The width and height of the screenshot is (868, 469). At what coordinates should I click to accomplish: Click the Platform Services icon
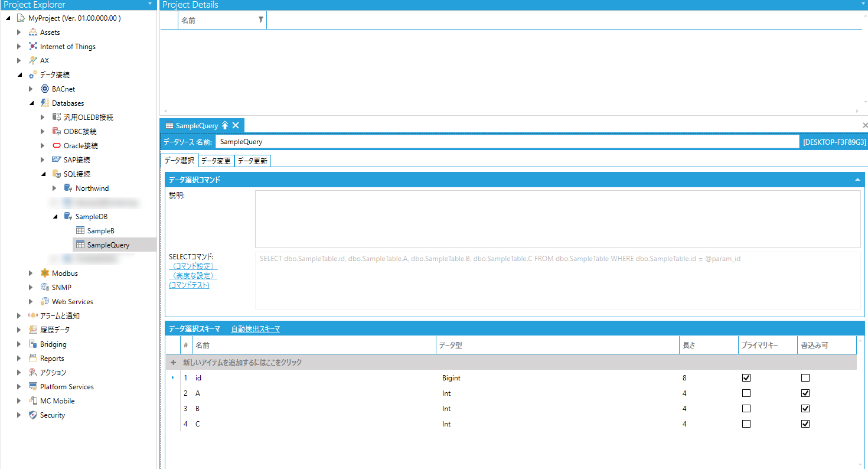click(33, 387)
